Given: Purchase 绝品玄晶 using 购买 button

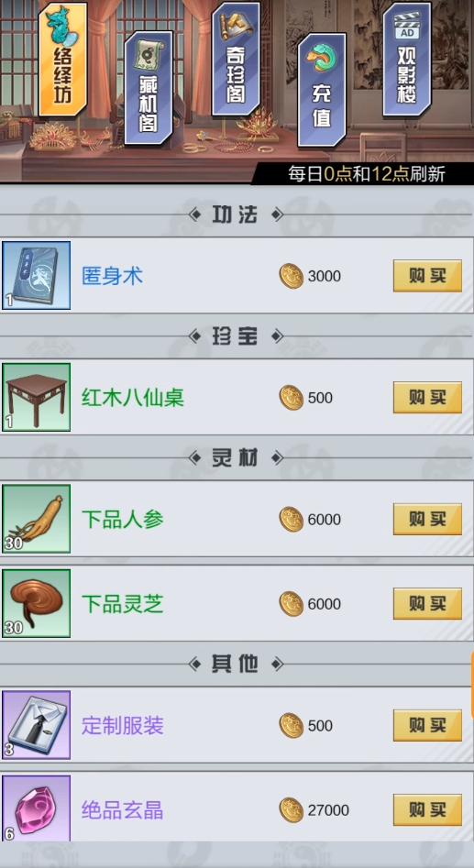Looking at the screenshot, I should coord(427,810).
